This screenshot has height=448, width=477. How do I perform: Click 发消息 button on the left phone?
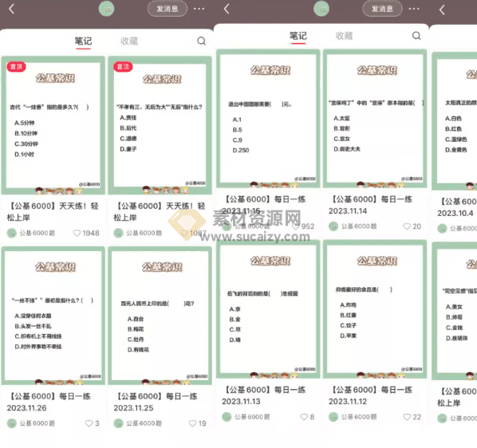168,9
